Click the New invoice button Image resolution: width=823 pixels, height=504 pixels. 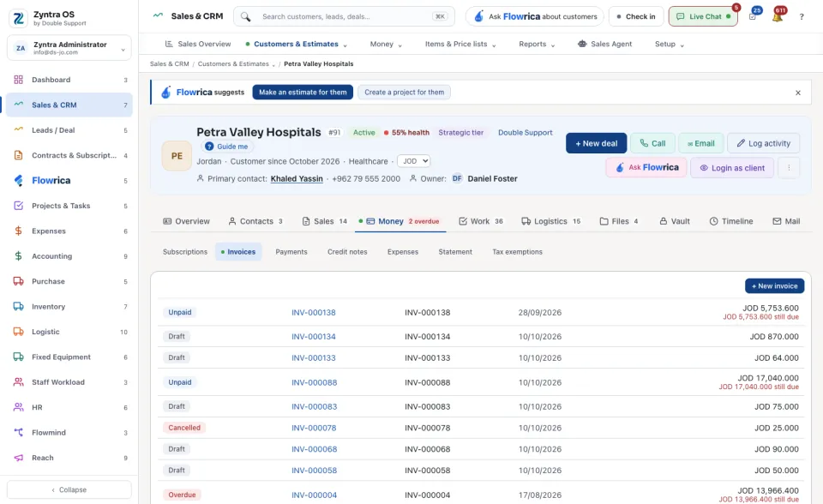(x=774, y=286)
